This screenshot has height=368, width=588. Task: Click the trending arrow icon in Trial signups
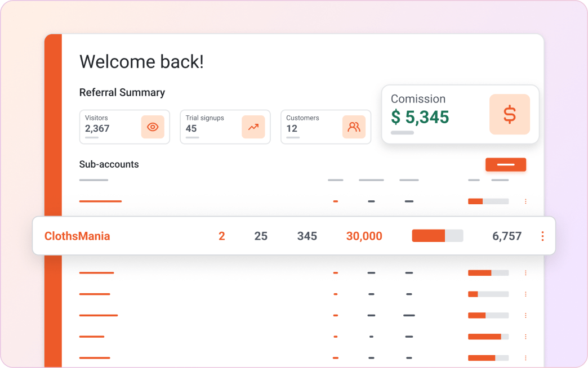click(x=253, y=127)
